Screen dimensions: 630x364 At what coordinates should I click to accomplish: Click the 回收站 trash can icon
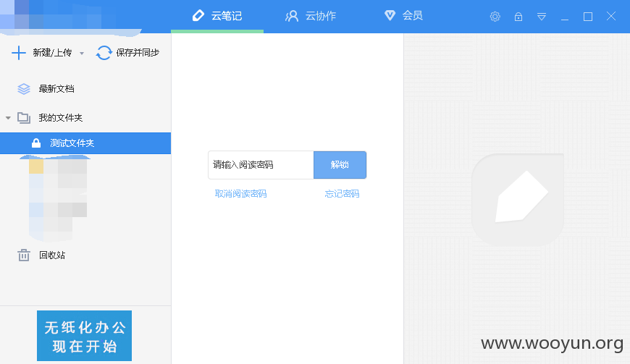coord(24,255)
